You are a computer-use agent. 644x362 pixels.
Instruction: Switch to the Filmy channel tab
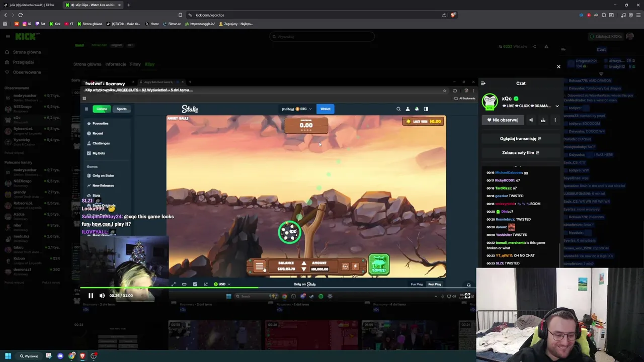pyautogui.click(x=135, y=64)
